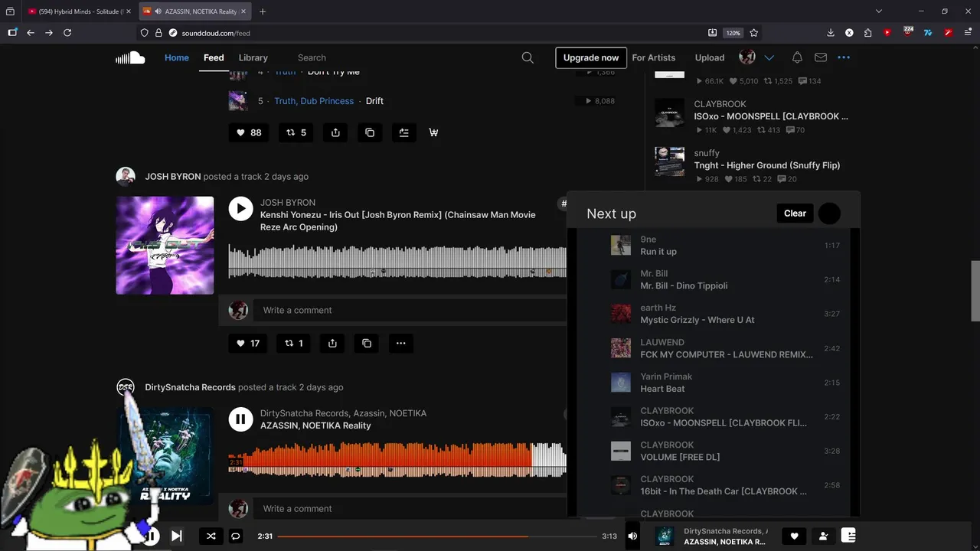980x551 pixels.
Task: Open the Library tab
Action: point(253,57)
